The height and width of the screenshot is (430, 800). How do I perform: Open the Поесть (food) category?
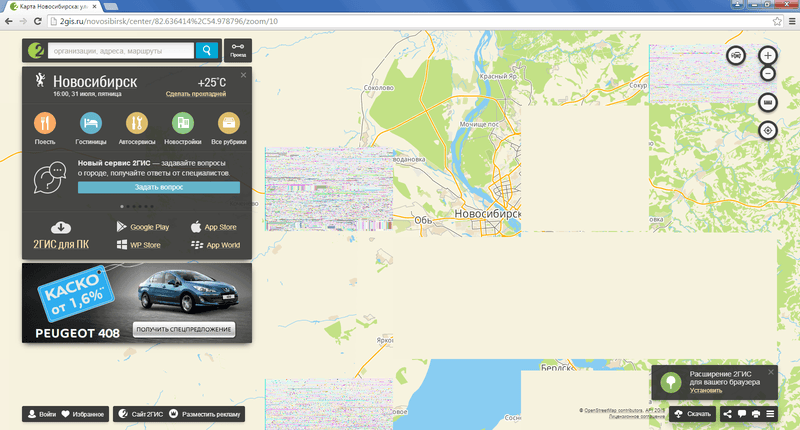click(x=45, y=123)
